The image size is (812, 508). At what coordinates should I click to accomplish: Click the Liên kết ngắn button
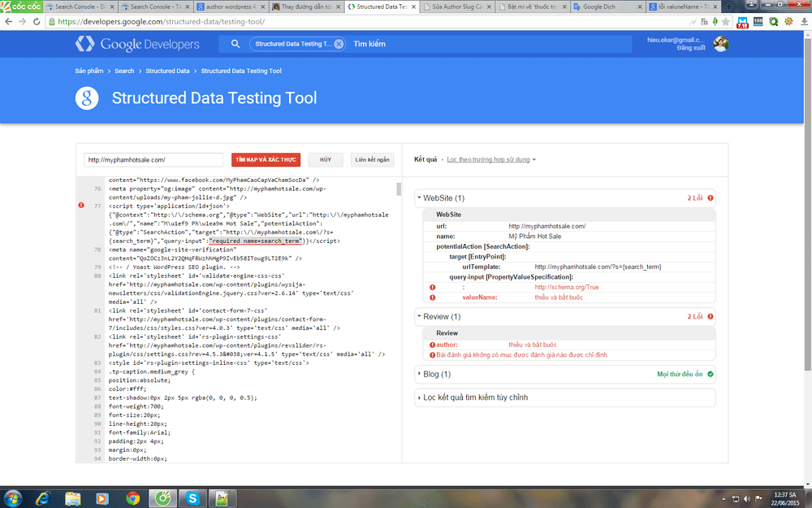pos(372,159)
